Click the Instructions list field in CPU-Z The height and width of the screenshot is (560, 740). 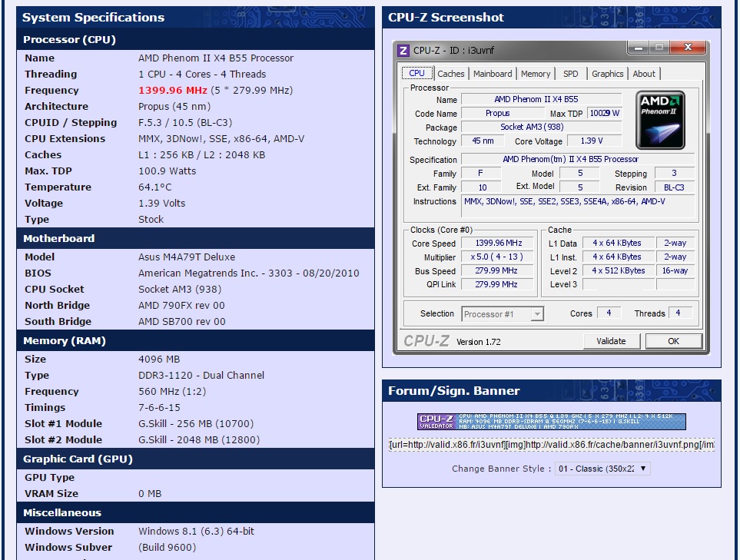(579, 206)
